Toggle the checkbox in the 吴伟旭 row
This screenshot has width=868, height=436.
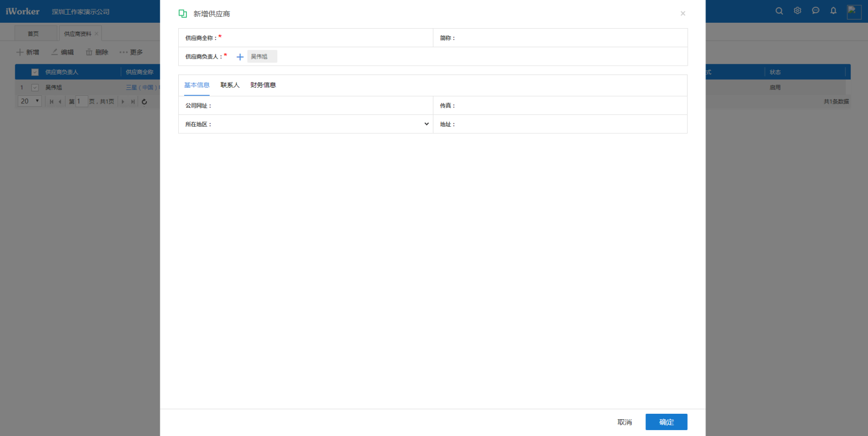point(35,87)
